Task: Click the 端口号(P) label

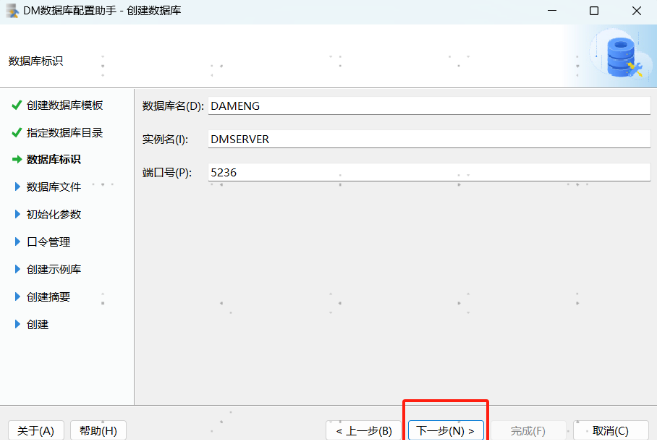Action: [x=167, y=173]
